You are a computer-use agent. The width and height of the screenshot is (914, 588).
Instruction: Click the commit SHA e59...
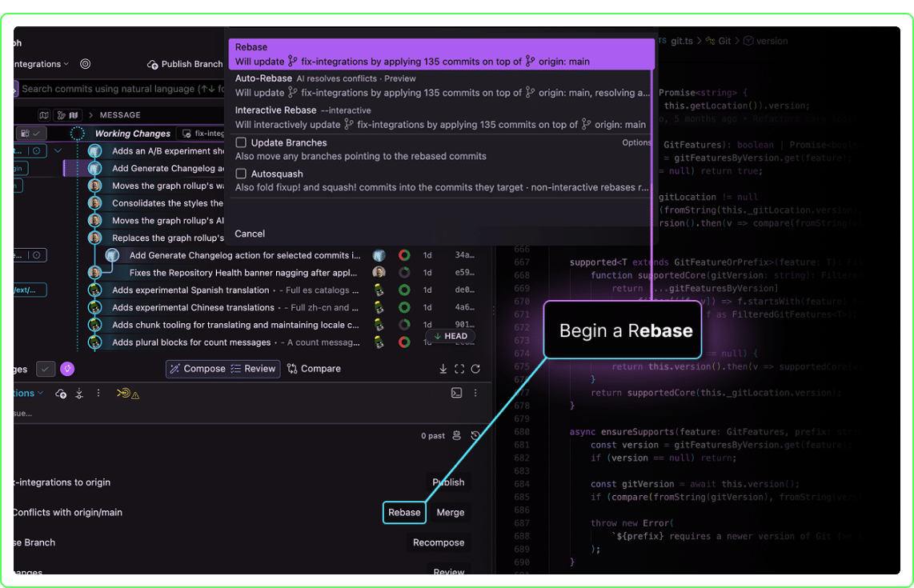(x=464, y=272)
